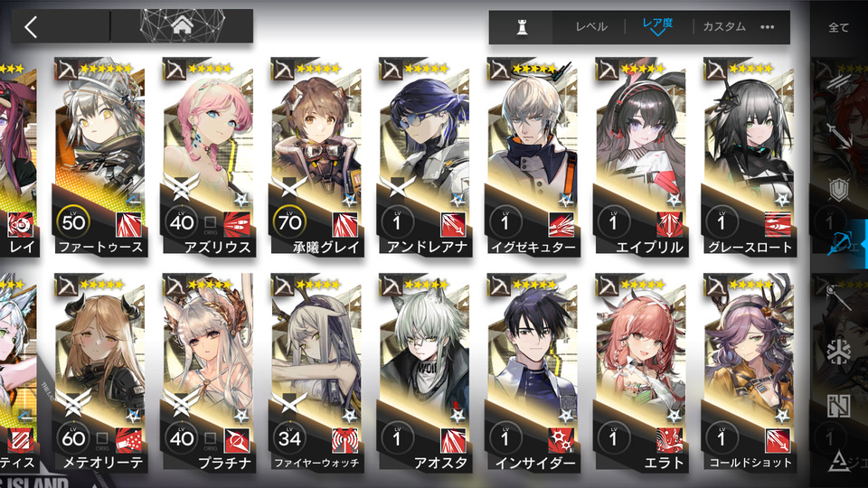Expand the three-dots more options menu

pos(768,27)
